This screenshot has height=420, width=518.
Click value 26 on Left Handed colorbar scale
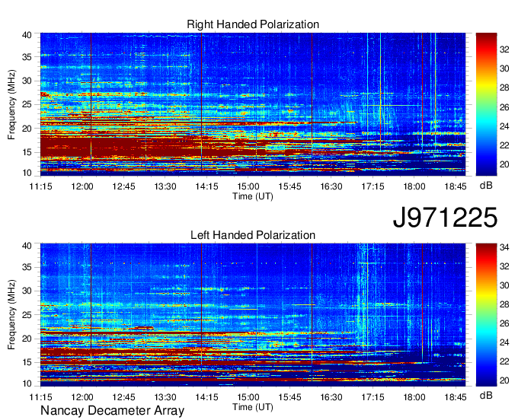pos(504,323)
